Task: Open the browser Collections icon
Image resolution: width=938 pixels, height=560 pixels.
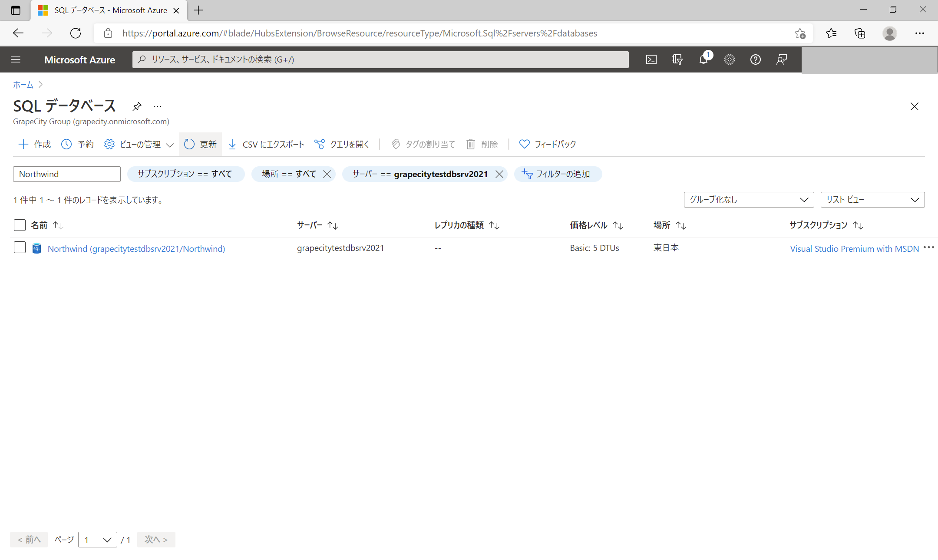Action: [x=860, y=33]
